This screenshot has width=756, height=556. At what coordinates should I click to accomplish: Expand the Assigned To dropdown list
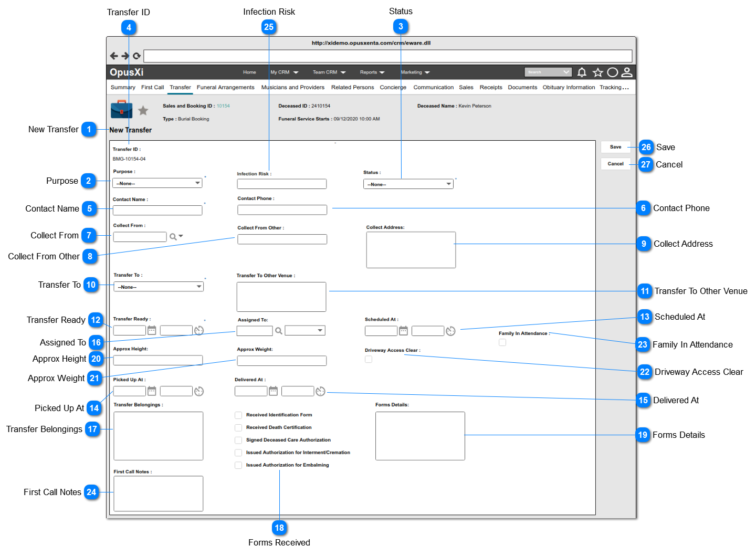point(305,331)
